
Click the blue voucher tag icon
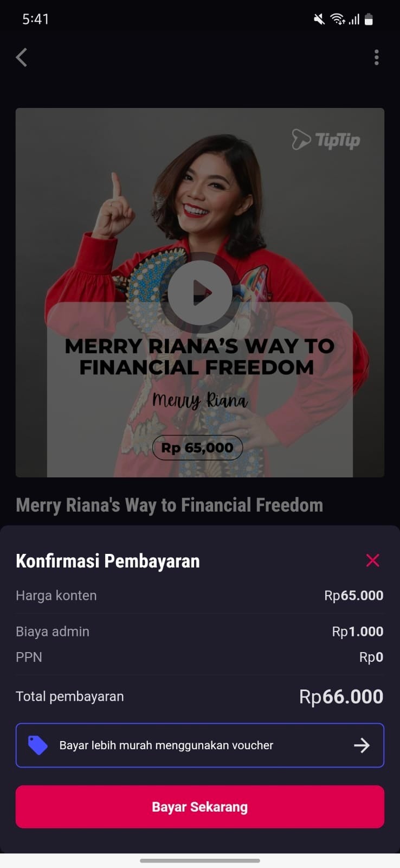pos(37,745)
